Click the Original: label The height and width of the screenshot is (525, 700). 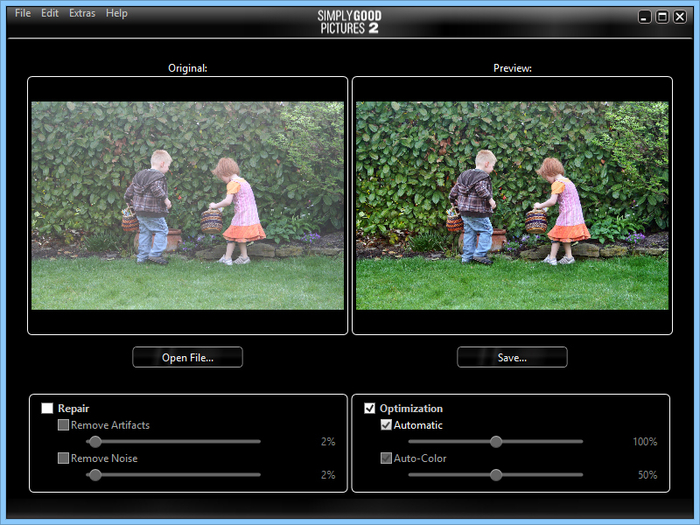pyautogui.click(x=188, y=68)
